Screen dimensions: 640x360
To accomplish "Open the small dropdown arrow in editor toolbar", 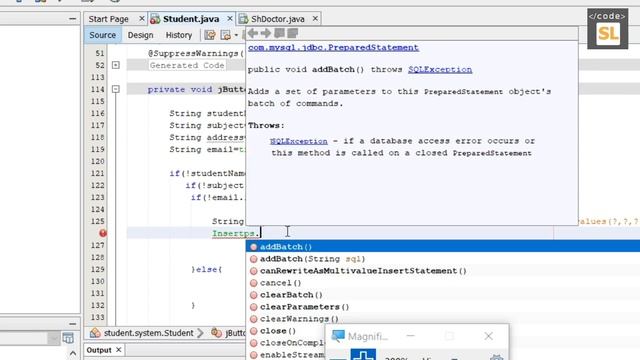I will (236, 35).
